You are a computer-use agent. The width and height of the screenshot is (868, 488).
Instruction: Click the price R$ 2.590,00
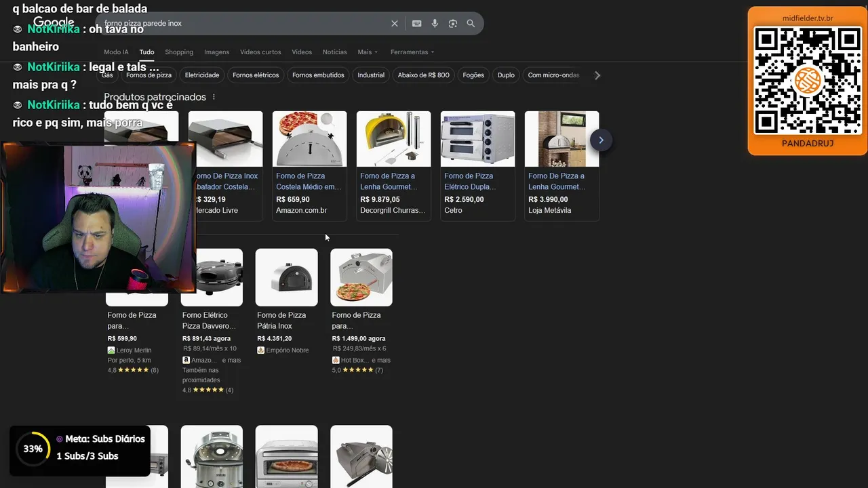(x=464, y=200)
